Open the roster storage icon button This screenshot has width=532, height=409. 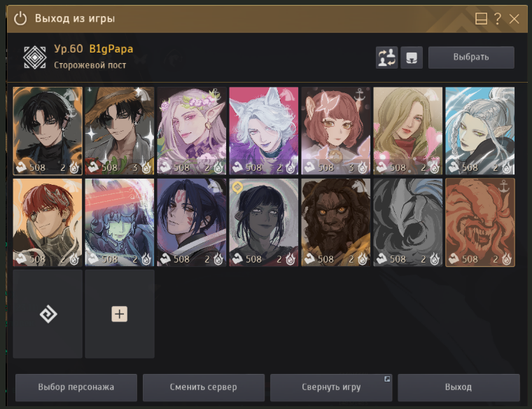point(412,57)
